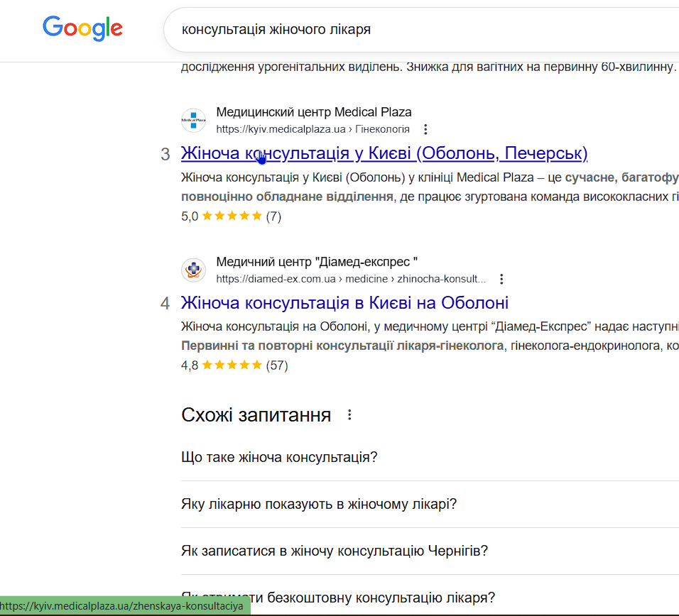Click the 5,0 star rating for Medical Plaza
This screenshot has width=679, height=616.
click(232, 216)
